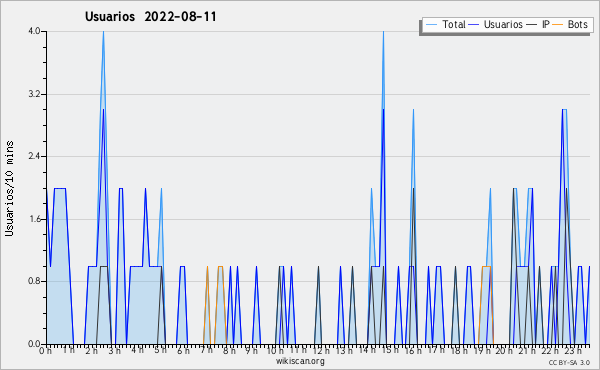600x370 pixels.
Task: Click the light blue peak of 3.0 at 16 h
Action: point(413,110)
